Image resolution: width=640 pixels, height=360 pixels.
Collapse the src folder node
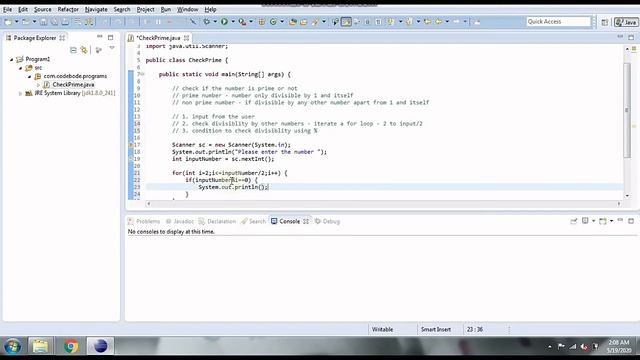click(20, 68)
